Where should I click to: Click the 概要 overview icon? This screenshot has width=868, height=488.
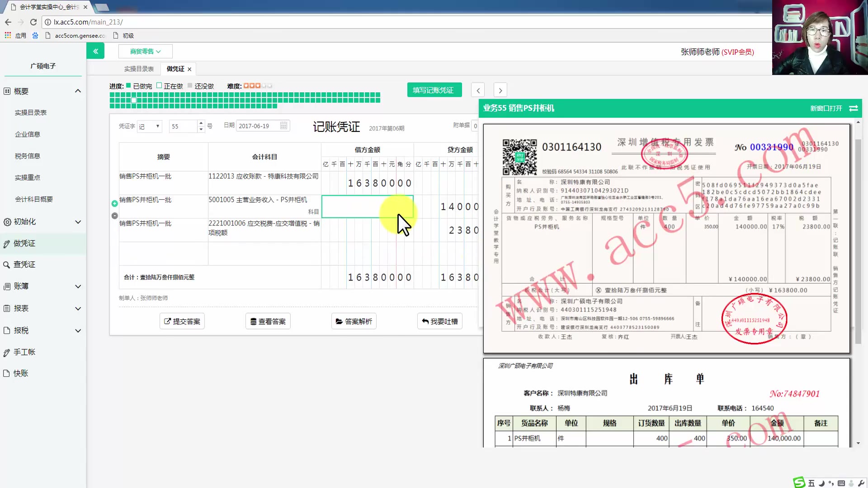pyautogui.click(x=6, y=91)
